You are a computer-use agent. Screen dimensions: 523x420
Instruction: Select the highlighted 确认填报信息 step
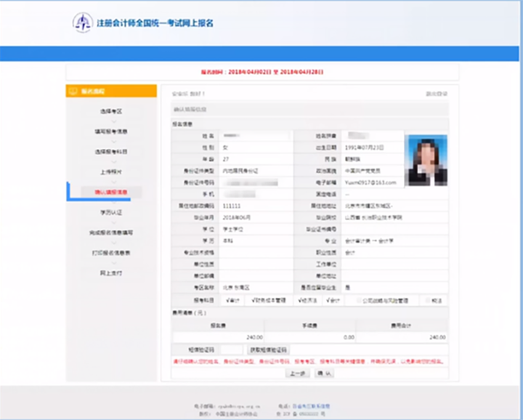[111, 193]
